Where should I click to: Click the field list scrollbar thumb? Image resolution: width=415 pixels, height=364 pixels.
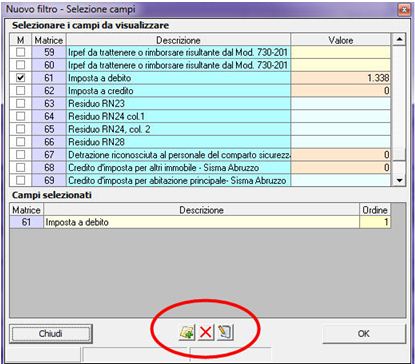pos(399,154)
